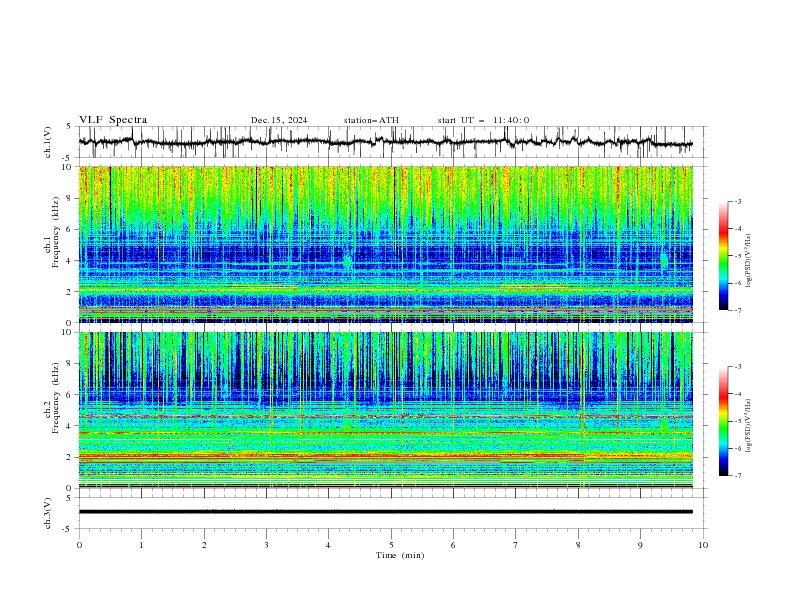792x612 pixels.
Task: Click the '-3' value on ch.1 colorbar
Action: 737,201
